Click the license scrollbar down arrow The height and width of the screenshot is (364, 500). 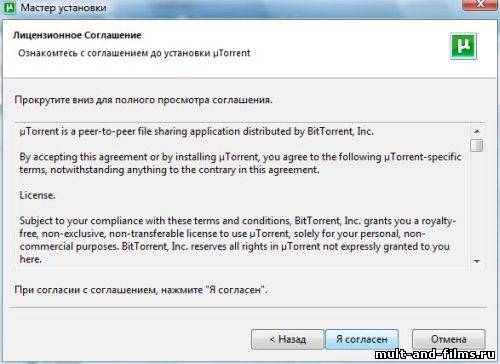477,261
